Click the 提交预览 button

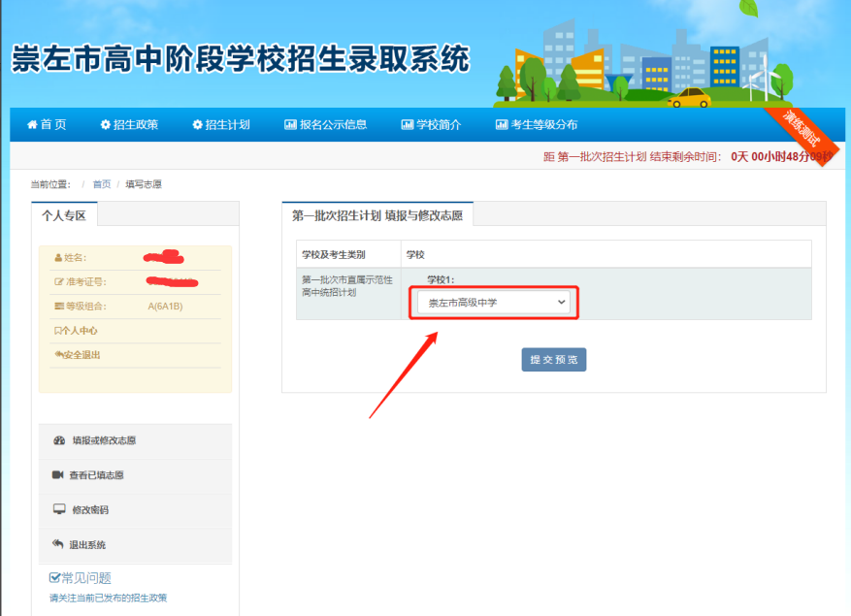pos(553,359)
